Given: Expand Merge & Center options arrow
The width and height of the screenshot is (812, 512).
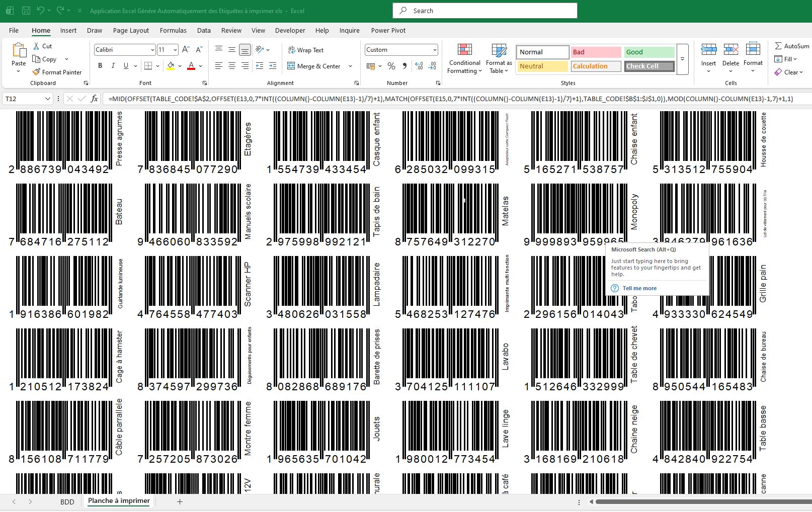Looking at the screenshot, I should coord(350,66).
